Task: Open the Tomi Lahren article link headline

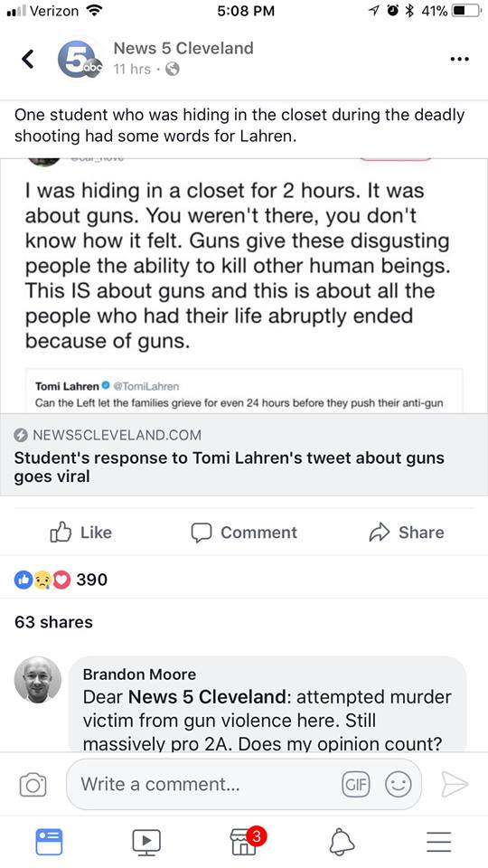Action: point(229,467)
